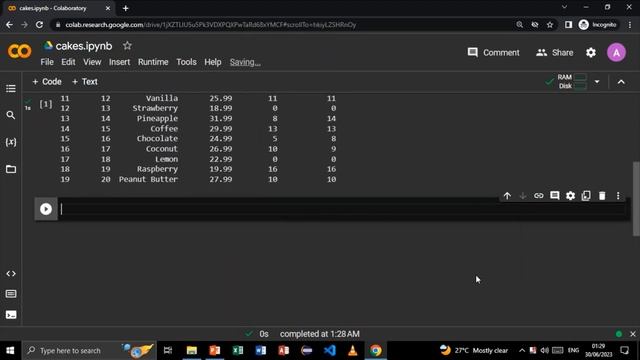Click the Pineapple price 31.99
Image resolution: width=640 pixels, height=360 pixels.
pos(221,118)
